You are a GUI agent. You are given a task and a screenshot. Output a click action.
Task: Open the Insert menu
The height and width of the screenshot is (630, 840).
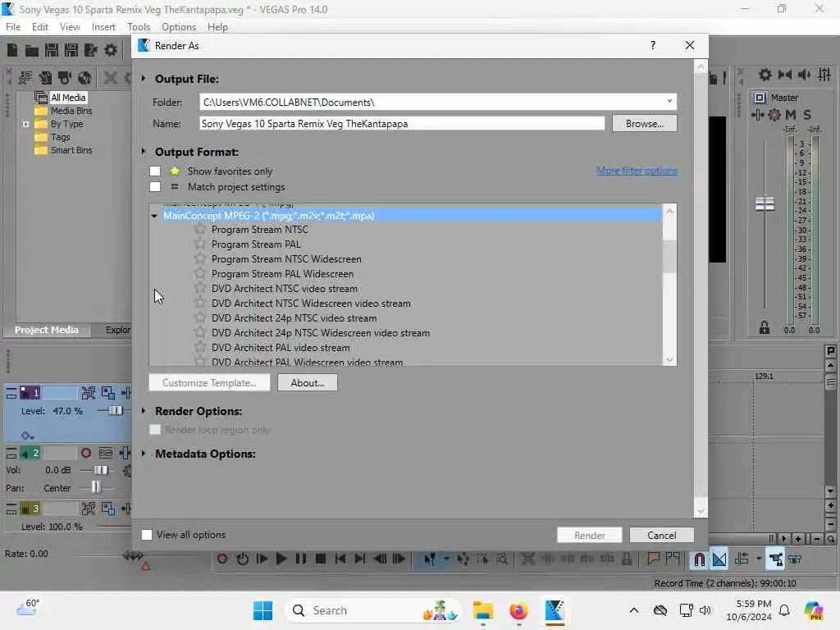click(x=103, y=27)
